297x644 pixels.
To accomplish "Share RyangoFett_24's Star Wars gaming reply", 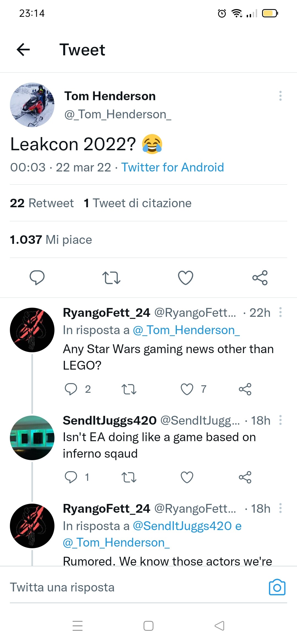I will click(x=245, y=389).
